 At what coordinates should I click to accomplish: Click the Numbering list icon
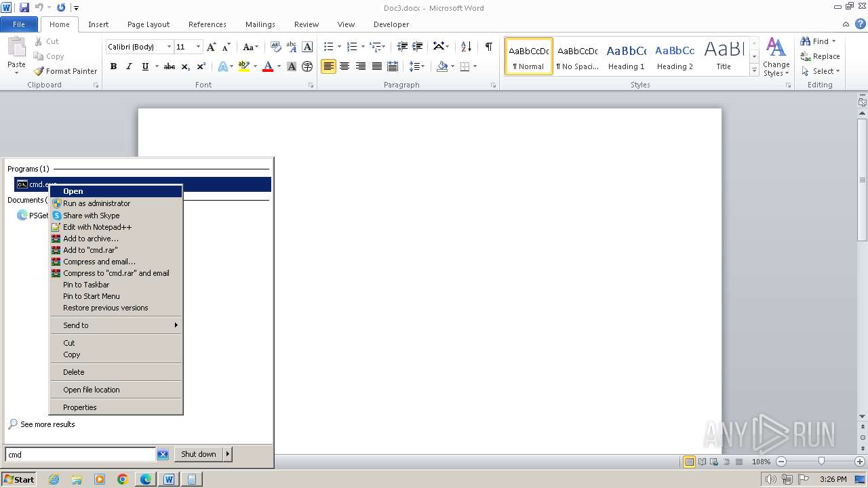351,47
